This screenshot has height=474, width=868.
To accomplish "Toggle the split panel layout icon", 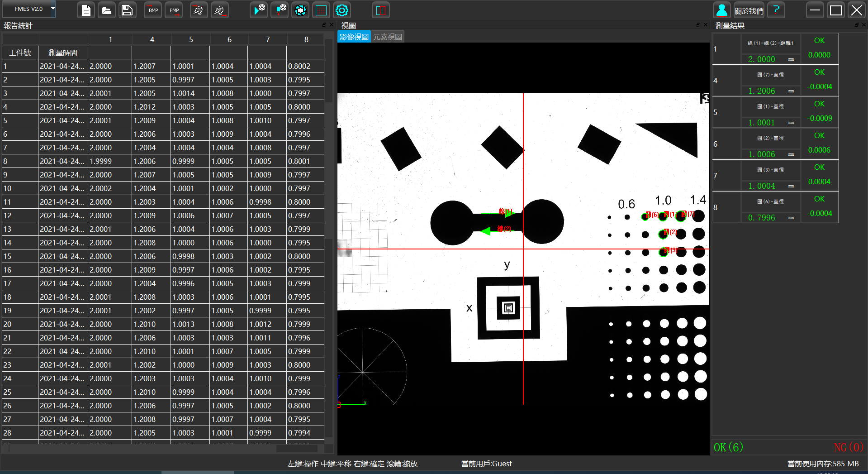I will click(x=381, y=10).
